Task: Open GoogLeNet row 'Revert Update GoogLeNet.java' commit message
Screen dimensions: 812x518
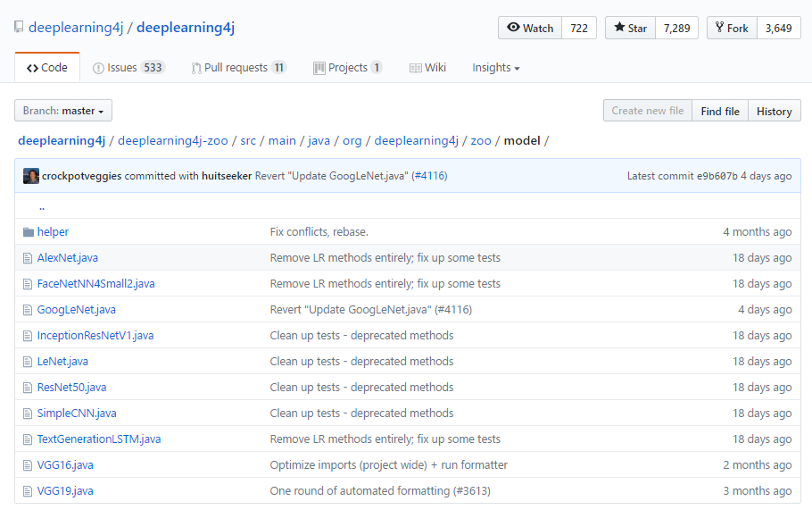Action: pyautogui.click(x=371, y=310)
